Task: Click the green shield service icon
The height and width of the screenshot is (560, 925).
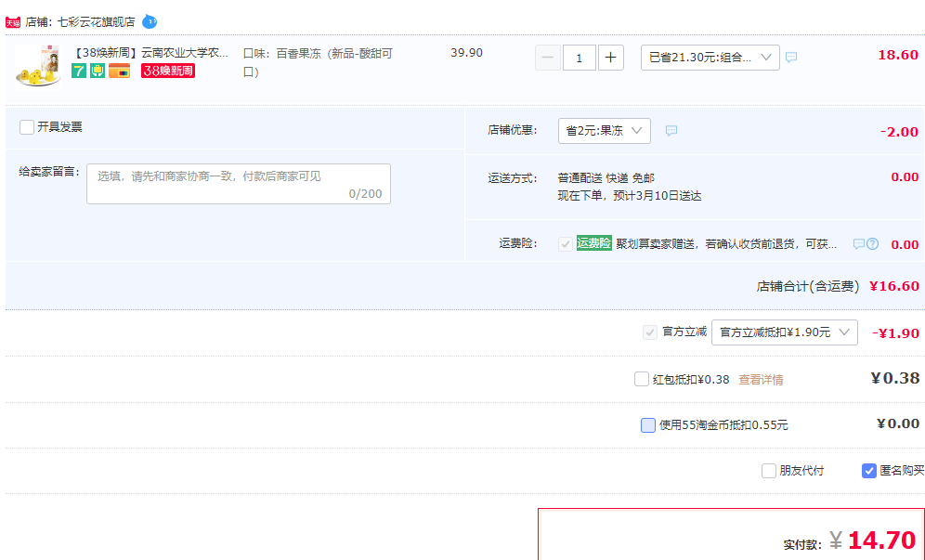Action: click(x=98, y=71)
